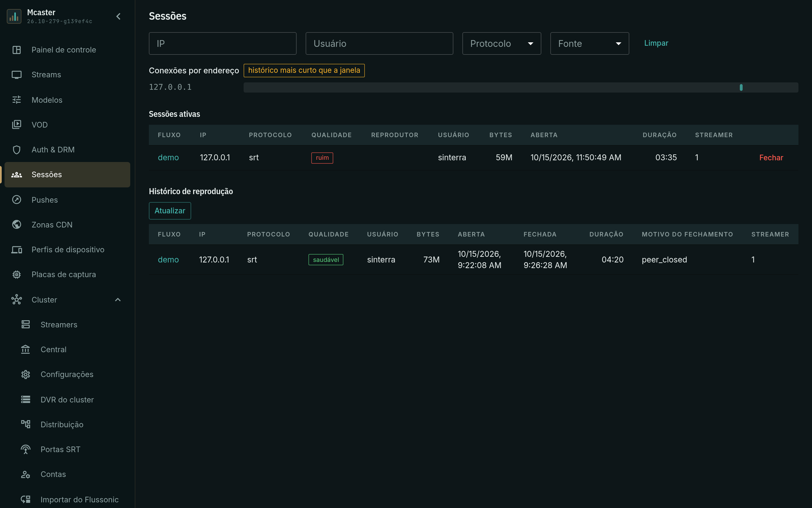Screen dimensions: 812x508
Task: Click the ruim quality badge
Action: (322, 157)
